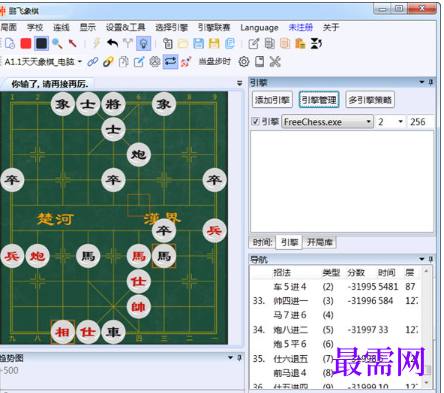
Task: Click the notebook page icon
Action: click(259, 62)
